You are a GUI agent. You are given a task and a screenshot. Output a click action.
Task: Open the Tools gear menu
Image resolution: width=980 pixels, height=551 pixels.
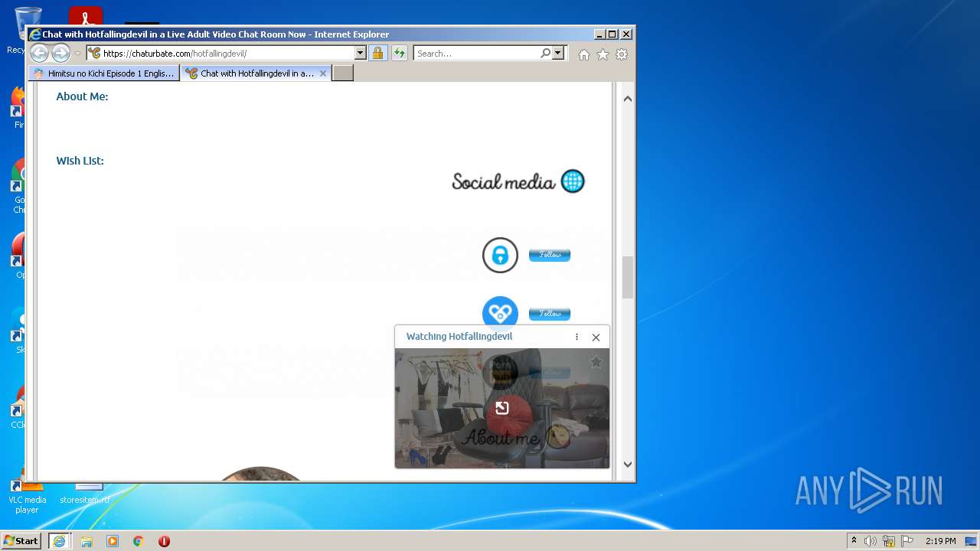pyautogui.click(x=622, y=54)
